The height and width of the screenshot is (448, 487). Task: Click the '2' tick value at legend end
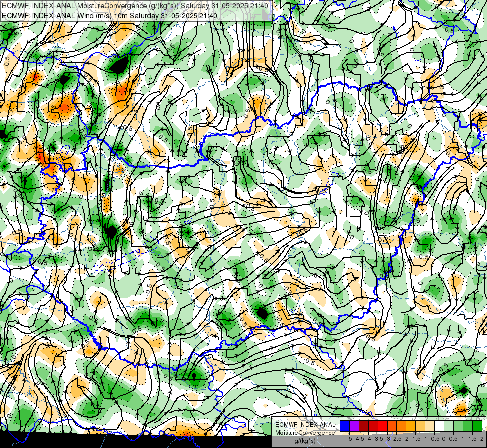482,439
